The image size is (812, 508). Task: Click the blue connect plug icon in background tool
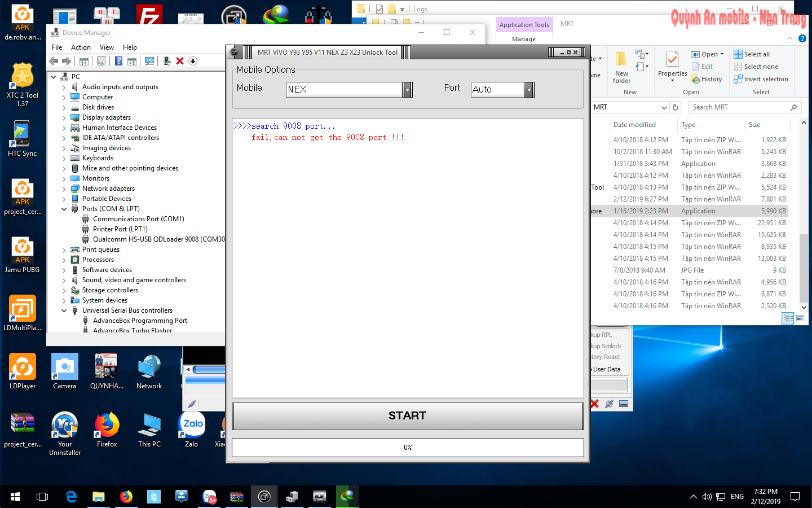[x=609, y=404]
